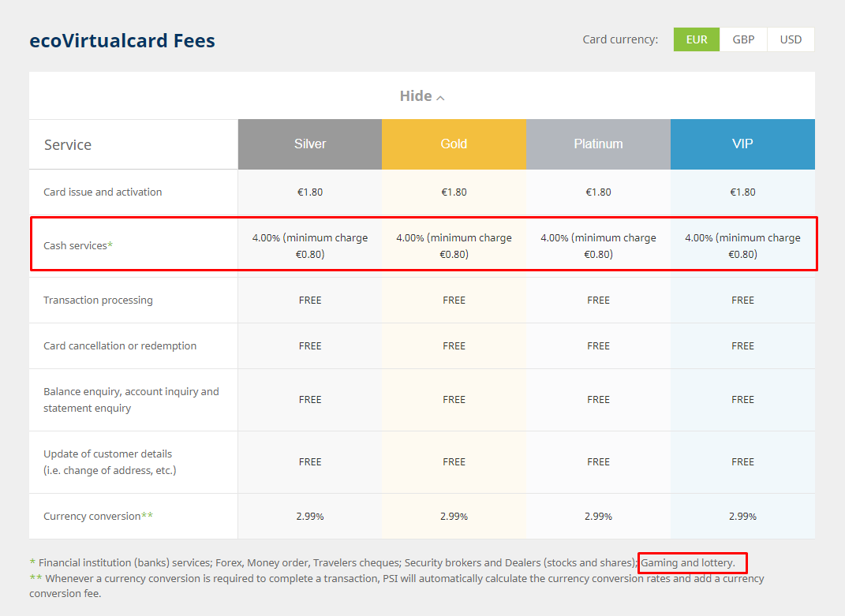Screen dimensions: 845x616
Task: Select the VIP column header
Action: point(742,144)
